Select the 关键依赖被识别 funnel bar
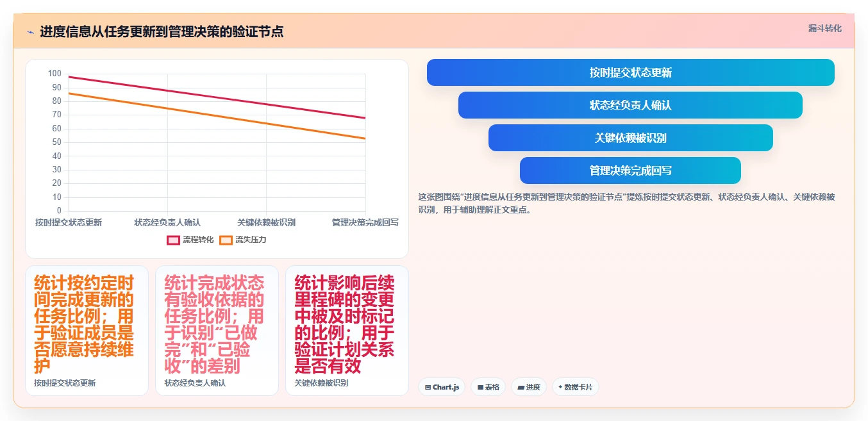This screenshot has width=868, height=421. click(631, 138)
